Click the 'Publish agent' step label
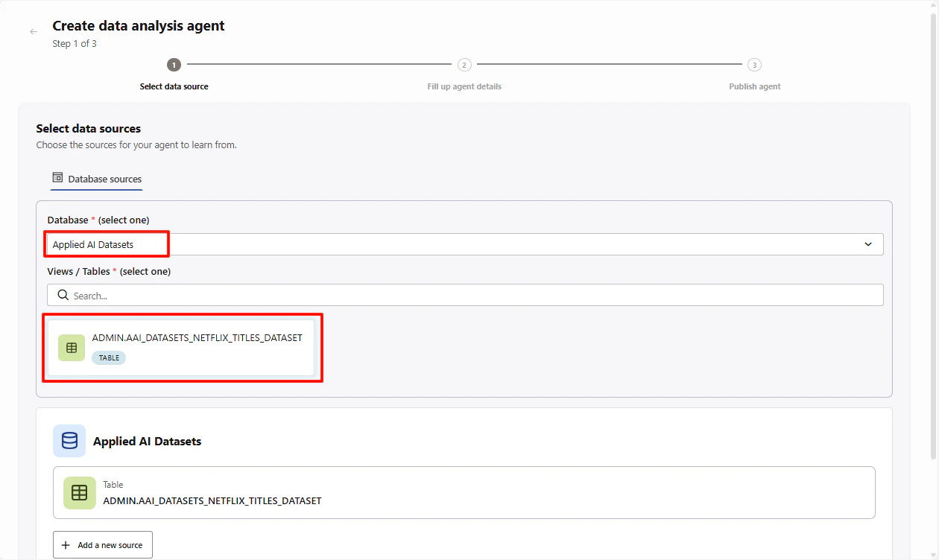 tap(754, 86)
